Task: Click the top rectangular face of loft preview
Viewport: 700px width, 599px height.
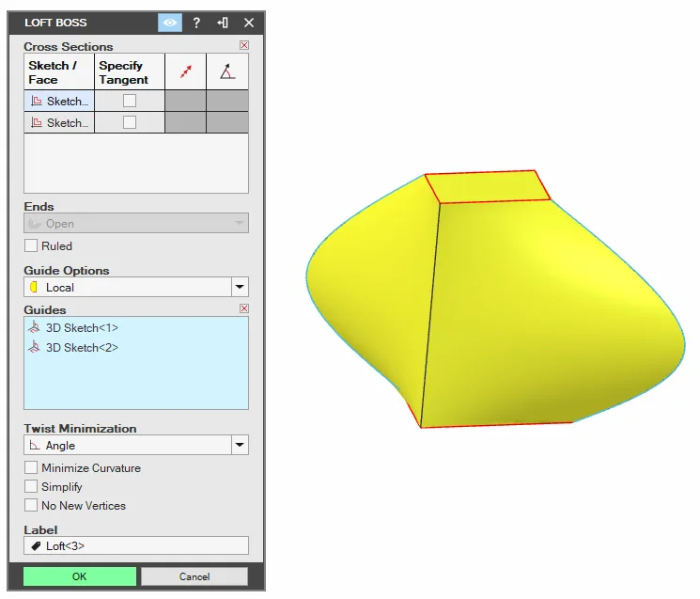Action: coord(488,187)
